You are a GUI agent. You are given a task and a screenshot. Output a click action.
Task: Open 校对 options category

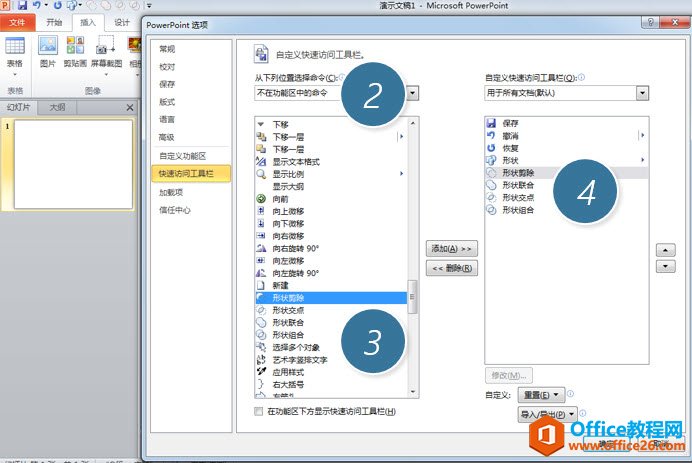pyautogui.click(x=191, y=67)
